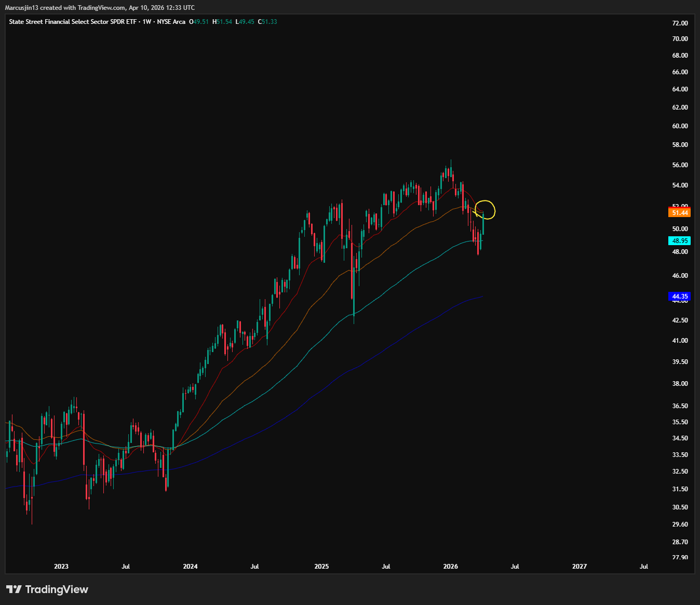Click the 58.00 price axis label
This screenshot has height=605, width=700.
click(x=680, y=145)
